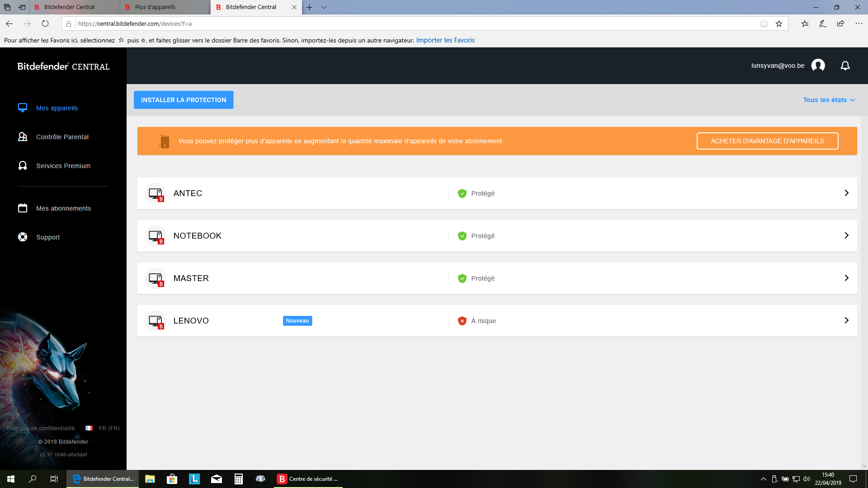Show tab previews dropdown arrow

click(324, 7)
